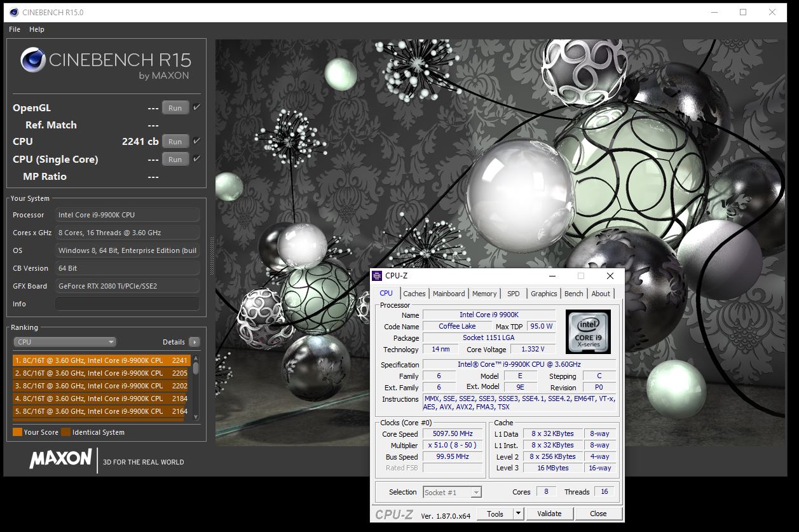
Task: Click the Core Speed 5097.50 MHz value
Action: coord(452,433)
